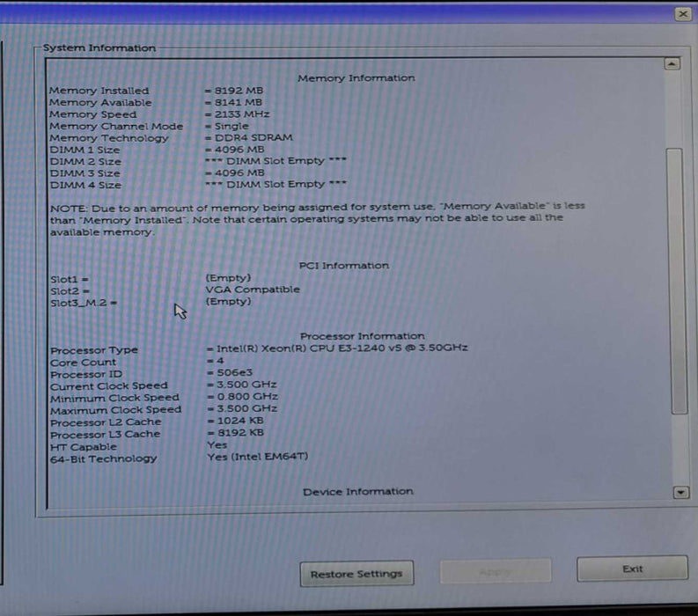Click the Slot1 label
This screenshot has height=616, width=698.
tap(69, 280)
